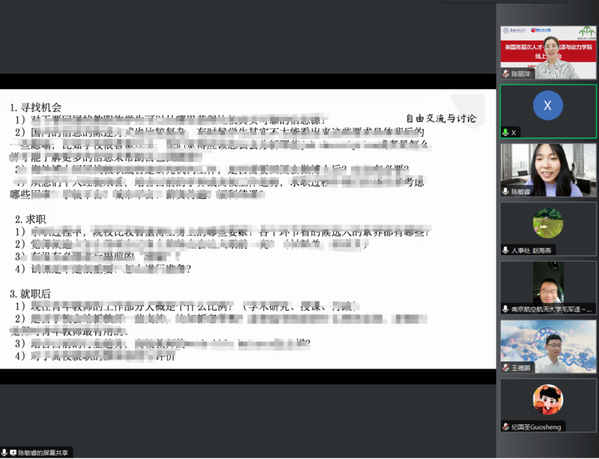The height and width of the screenshot is (459, 599).
Task: Select the green field avatar of 人事处
Action: point(548,223)
